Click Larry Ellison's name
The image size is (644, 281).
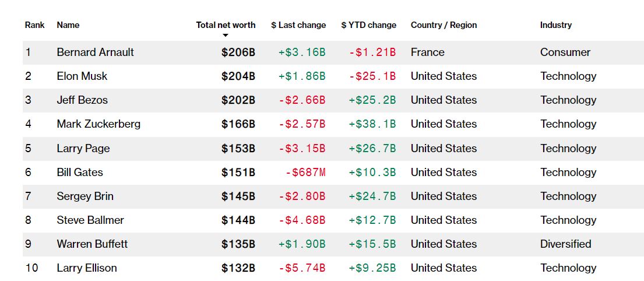87,268
